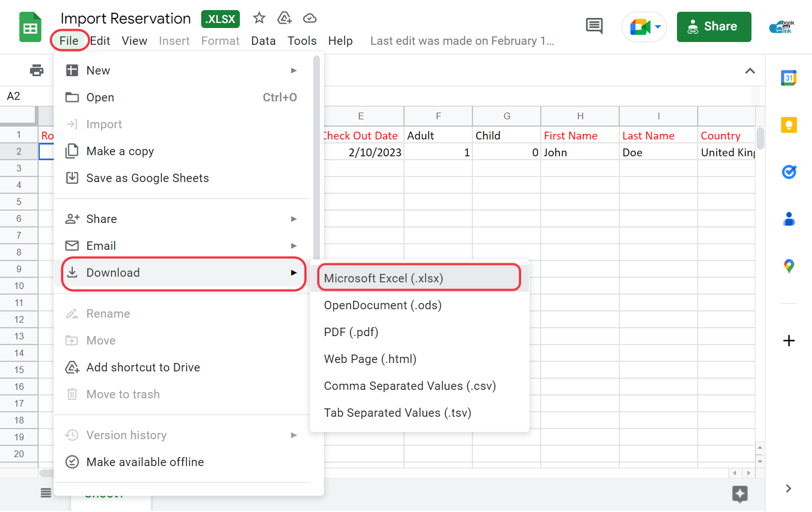Download as Comma Separated Values (.csv)
This screenshot has height=512, width=812.
(419, 386)
